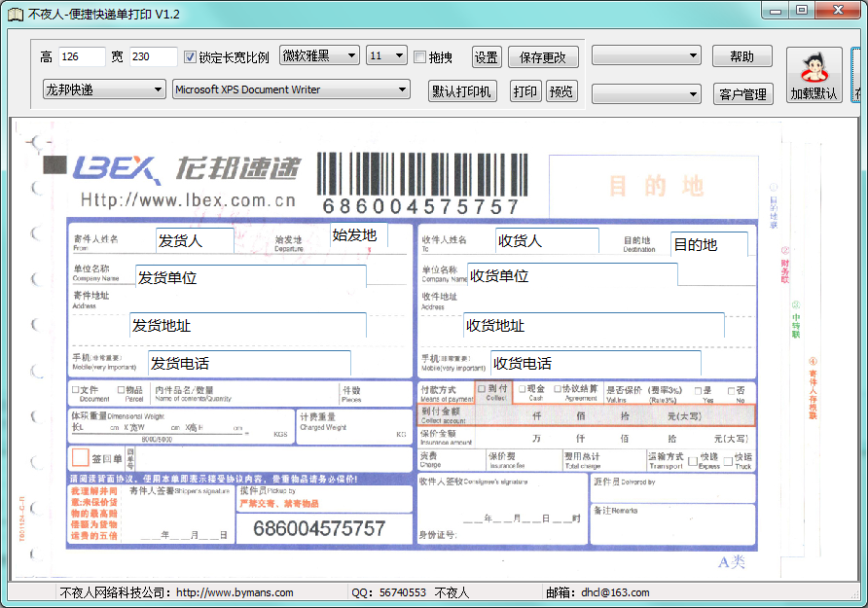Open 预览 print preview
Viewport: 868px width, 608px height.
pos(561,91)
